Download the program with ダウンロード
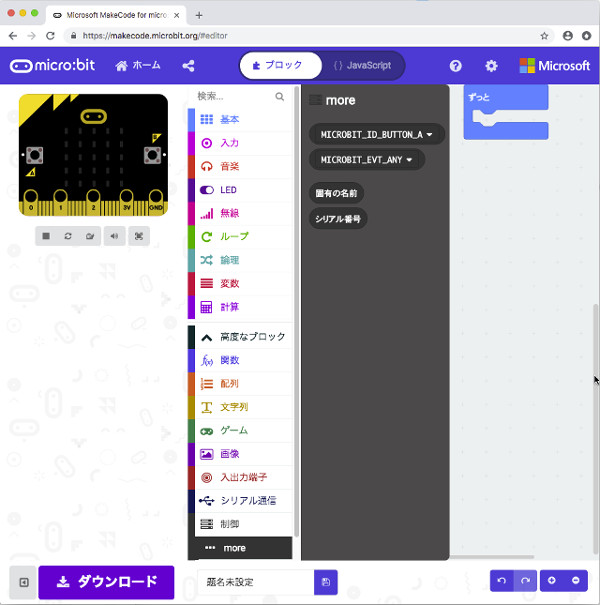This screenshot has width=600, height=605. tap(106, 582)
